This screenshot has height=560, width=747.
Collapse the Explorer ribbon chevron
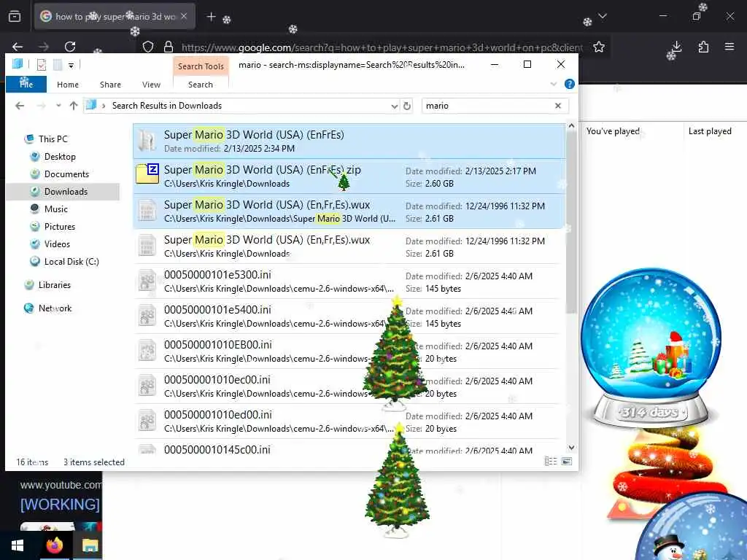point(554,84)
